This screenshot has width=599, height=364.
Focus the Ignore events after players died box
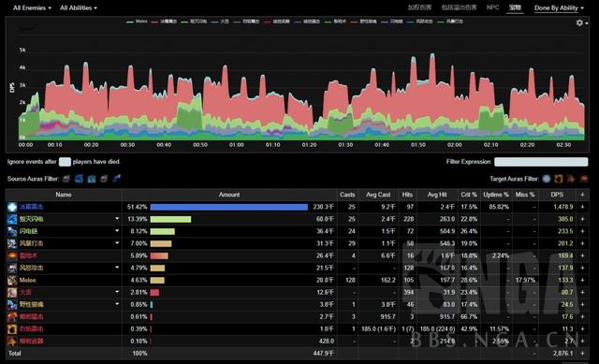click(x=65, y=162)
